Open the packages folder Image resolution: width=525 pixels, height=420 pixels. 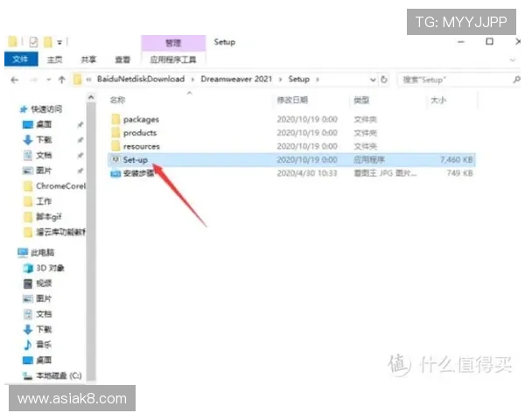(141, 119)
